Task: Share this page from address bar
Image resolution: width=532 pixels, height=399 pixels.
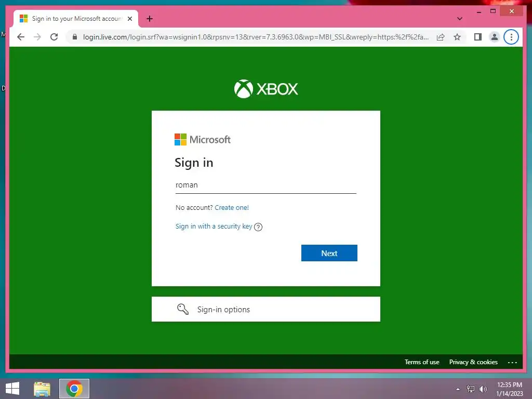Action: point(441,37)
